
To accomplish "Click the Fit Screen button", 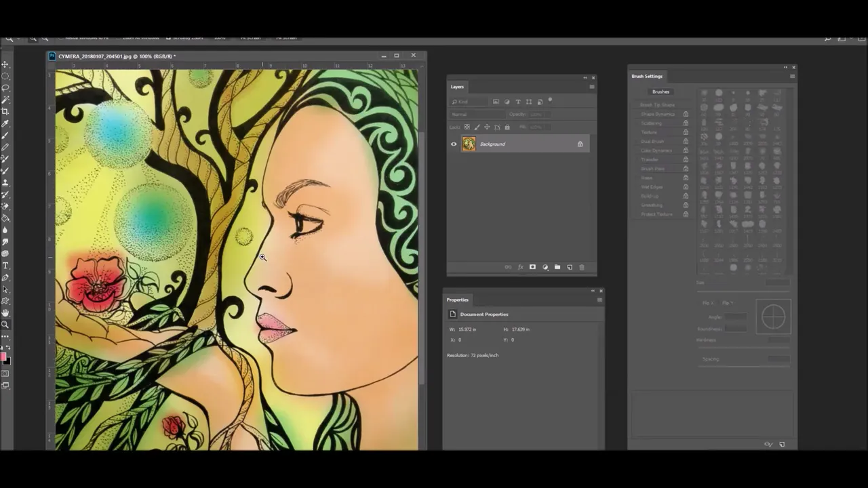I will [x=251, y=38].
